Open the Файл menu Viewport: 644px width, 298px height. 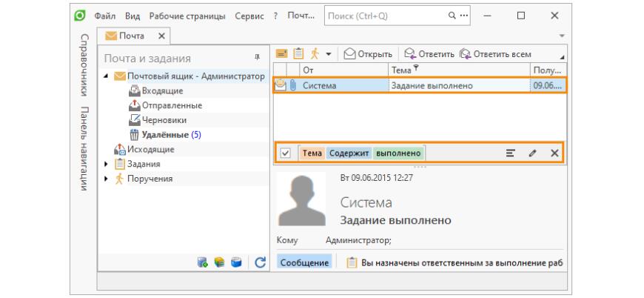point(105,16)
